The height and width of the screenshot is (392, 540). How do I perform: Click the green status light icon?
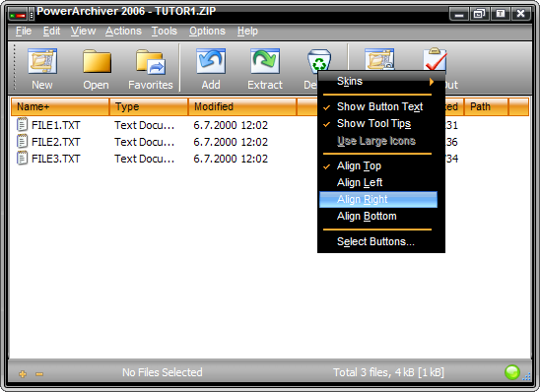click(x=511, y=372)
